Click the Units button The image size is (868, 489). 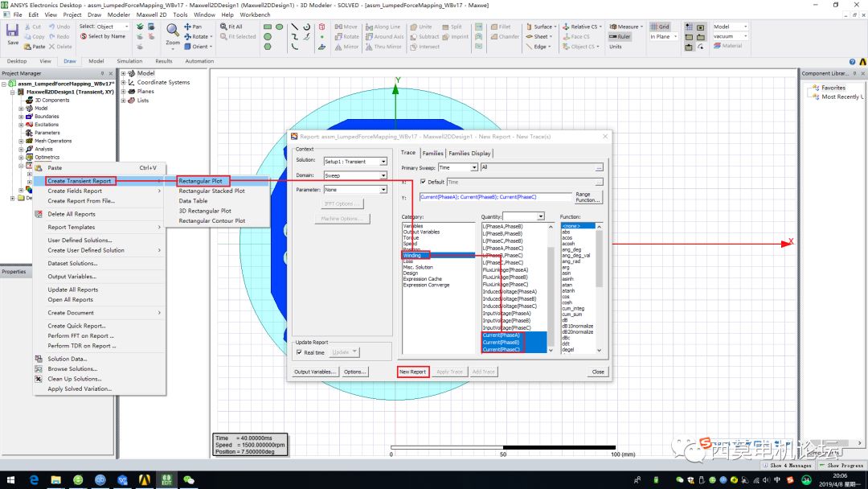(616, 47)
